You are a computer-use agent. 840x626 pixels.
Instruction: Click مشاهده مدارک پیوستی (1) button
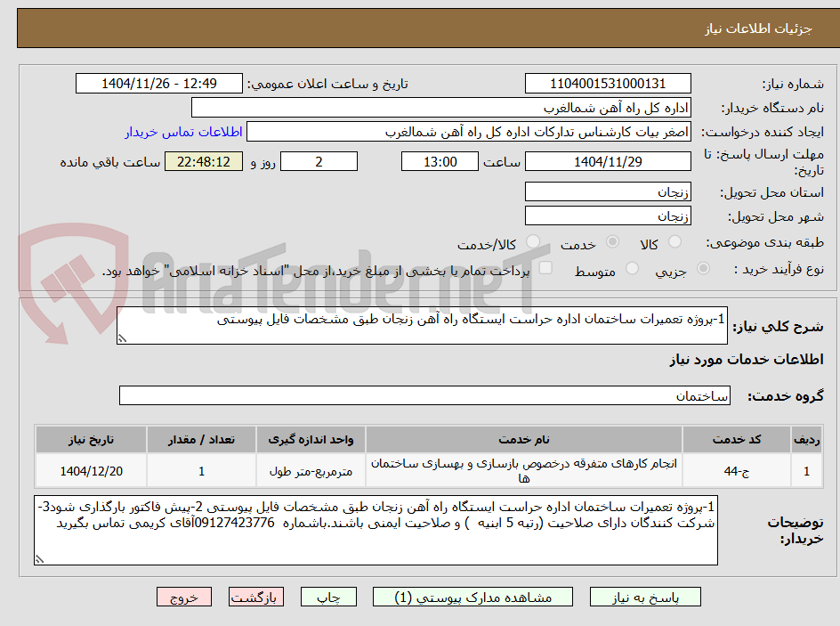[472, 597]
